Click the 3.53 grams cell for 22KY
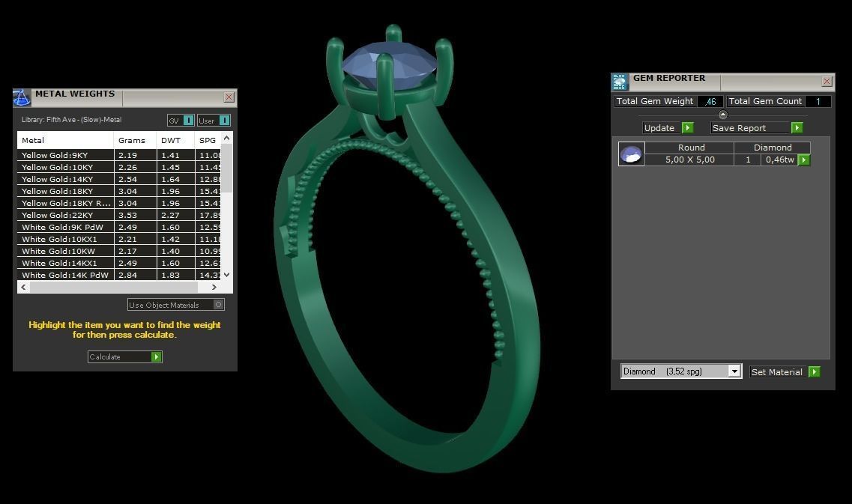This screenshot has height=504, width=852. coord(136,215)
